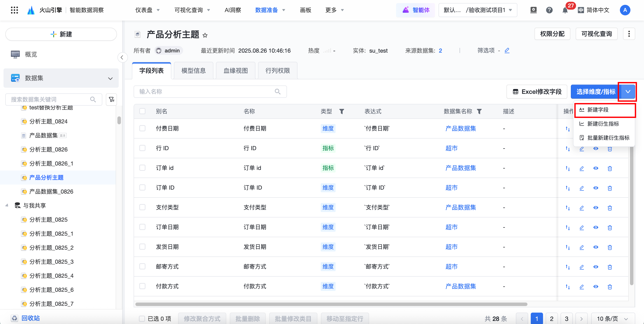This screenshot has width=644, height=324.
Task: Switch to the 血缘视图 tab
Action: coord(235,71)
